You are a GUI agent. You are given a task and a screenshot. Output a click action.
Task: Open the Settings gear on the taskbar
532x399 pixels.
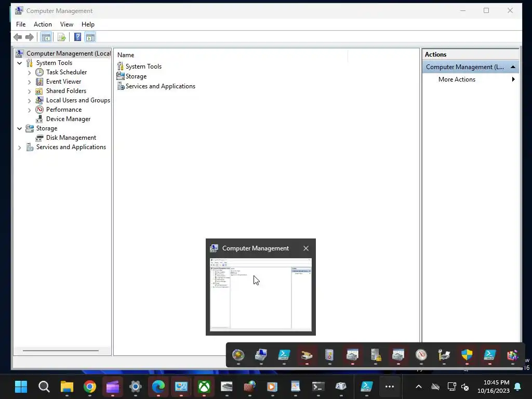tap(136, 387)
